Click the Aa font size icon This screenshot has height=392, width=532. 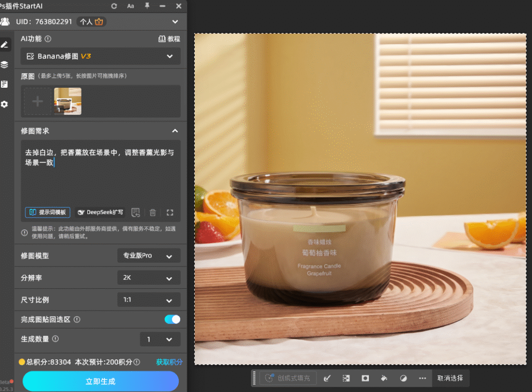tap(130, 6)
